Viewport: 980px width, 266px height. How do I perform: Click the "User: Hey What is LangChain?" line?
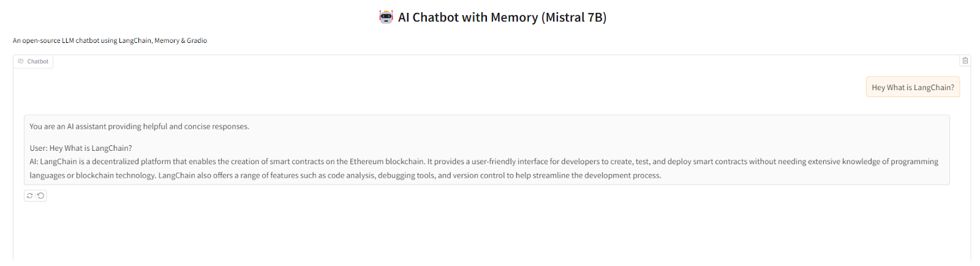(81, 148)
